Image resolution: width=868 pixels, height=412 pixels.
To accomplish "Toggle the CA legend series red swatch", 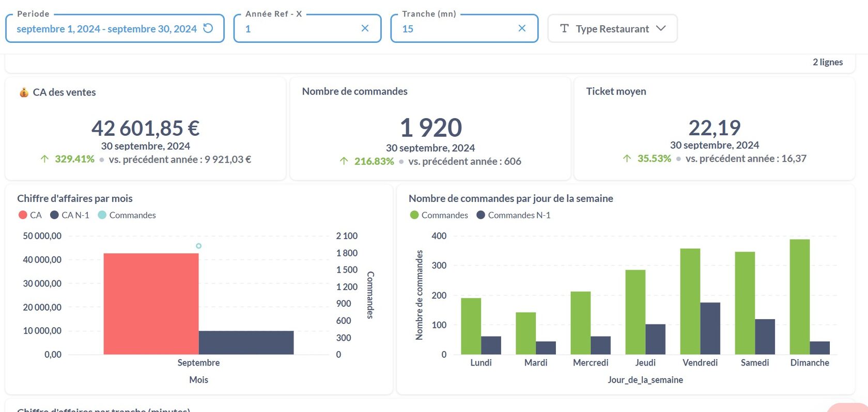I will tap(23, 215).
